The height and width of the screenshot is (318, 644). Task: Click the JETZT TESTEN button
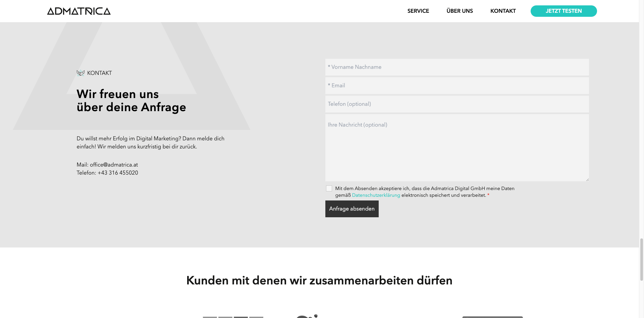point(563,11)
